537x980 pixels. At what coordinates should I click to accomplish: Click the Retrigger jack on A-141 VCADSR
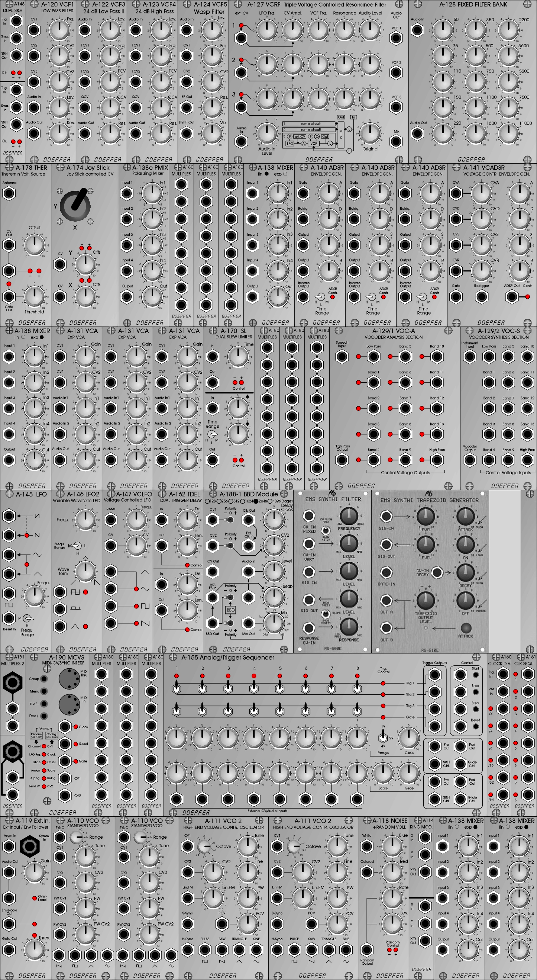[x=482, y=297]
